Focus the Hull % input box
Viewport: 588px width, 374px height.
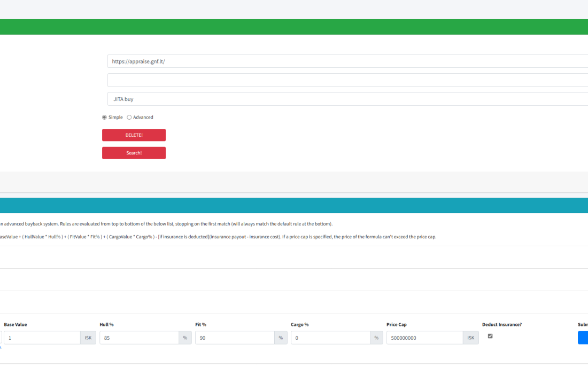point(139,338)
